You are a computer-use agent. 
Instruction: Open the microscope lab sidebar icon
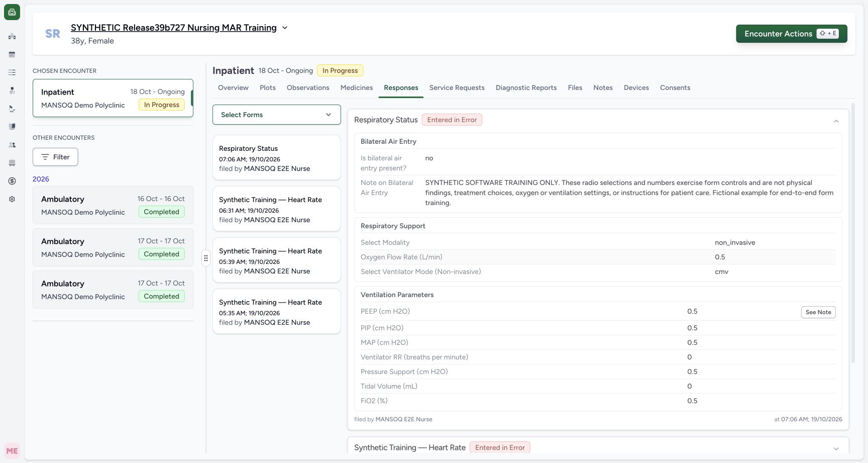(12, 109)
